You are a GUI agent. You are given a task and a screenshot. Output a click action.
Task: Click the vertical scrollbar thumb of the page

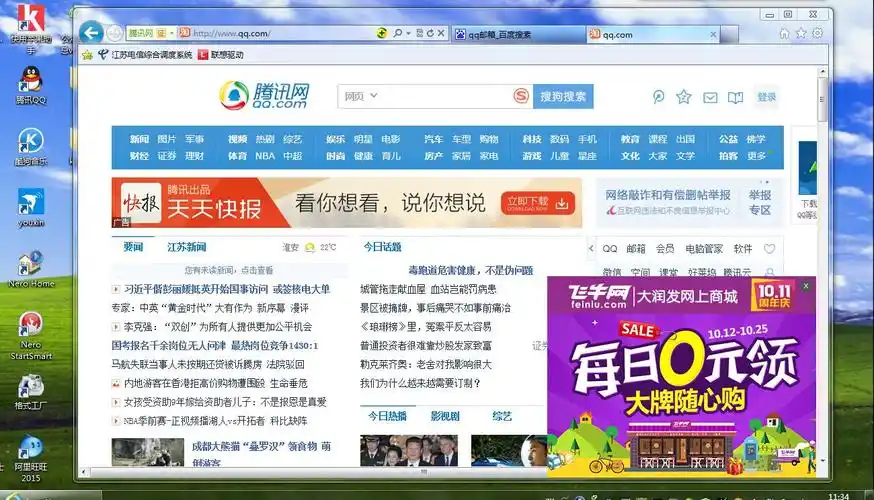click(822, 99)
